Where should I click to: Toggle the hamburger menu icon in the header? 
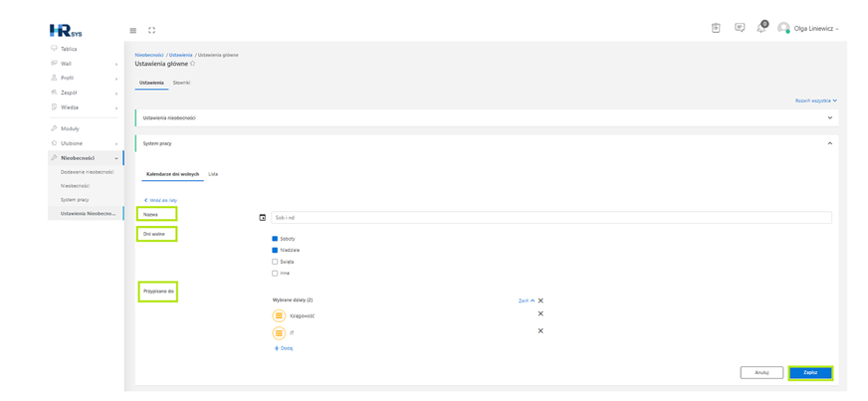pos(132,31)
